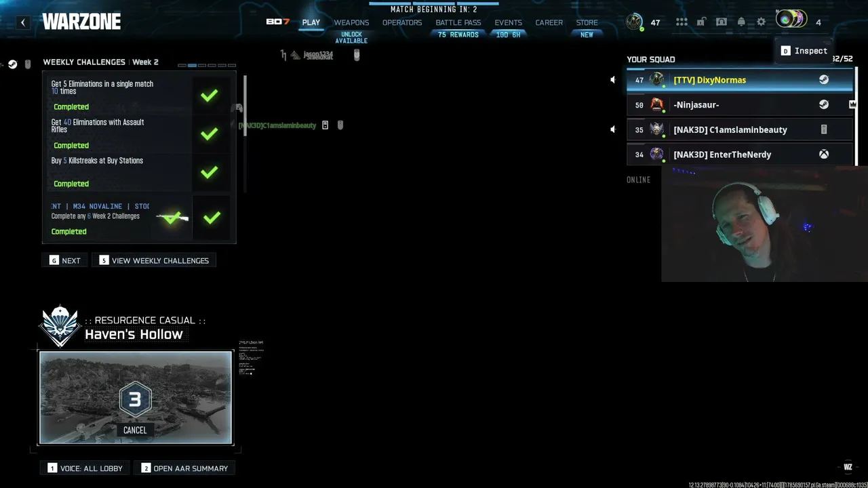Click the 75 REWARDS badge under Battle Pass
Viewport: 868px width, 488px height.
click(458, 35)
